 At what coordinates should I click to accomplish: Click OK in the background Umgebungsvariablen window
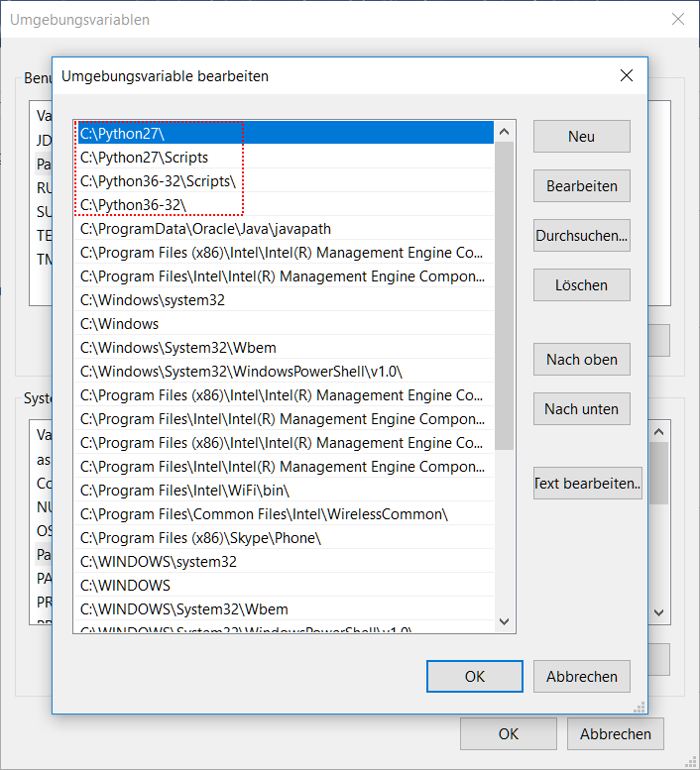point(508,734)
